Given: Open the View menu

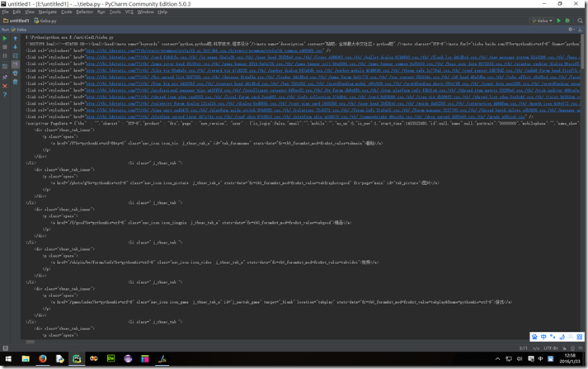Looking at the screenshot, I should (29, 12).
